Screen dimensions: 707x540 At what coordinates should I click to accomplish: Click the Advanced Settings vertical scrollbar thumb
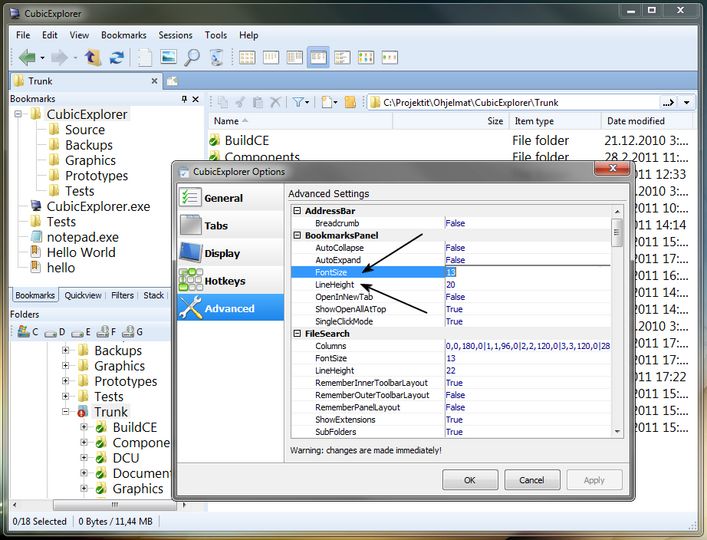tap(617, 233)
